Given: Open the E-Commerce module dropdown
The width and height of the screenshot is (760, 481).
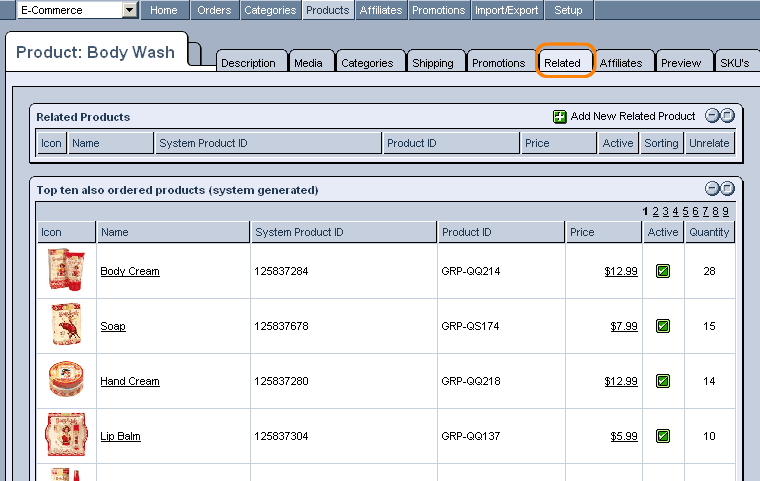Looking at the screenshot, I should pos(129,10).
